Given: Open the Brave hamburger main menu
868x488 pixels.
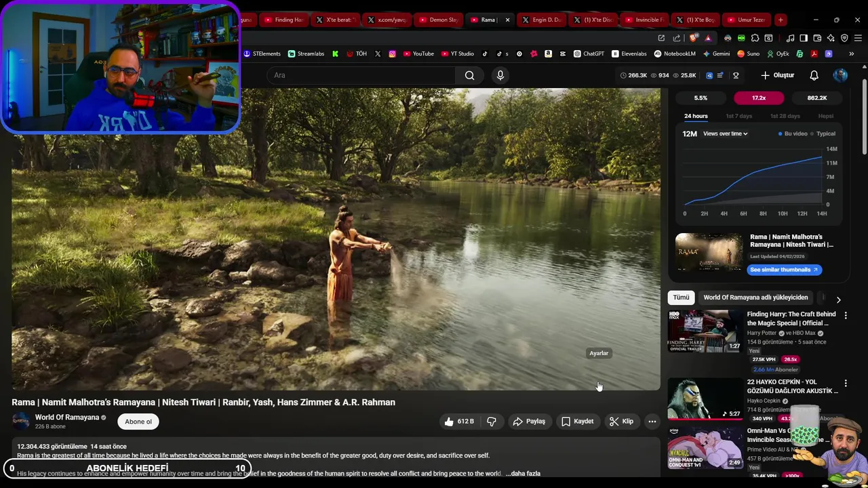Looking at the screenshot, I should coord(858,38).
